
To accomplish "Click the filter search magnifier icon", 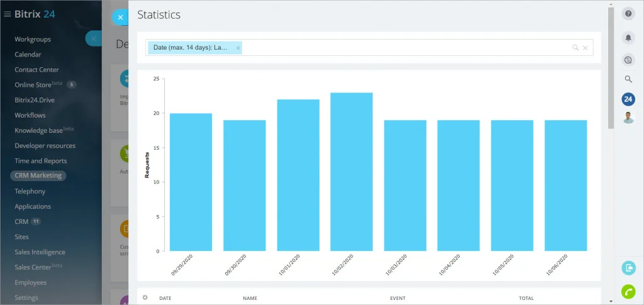I will 575,48.
